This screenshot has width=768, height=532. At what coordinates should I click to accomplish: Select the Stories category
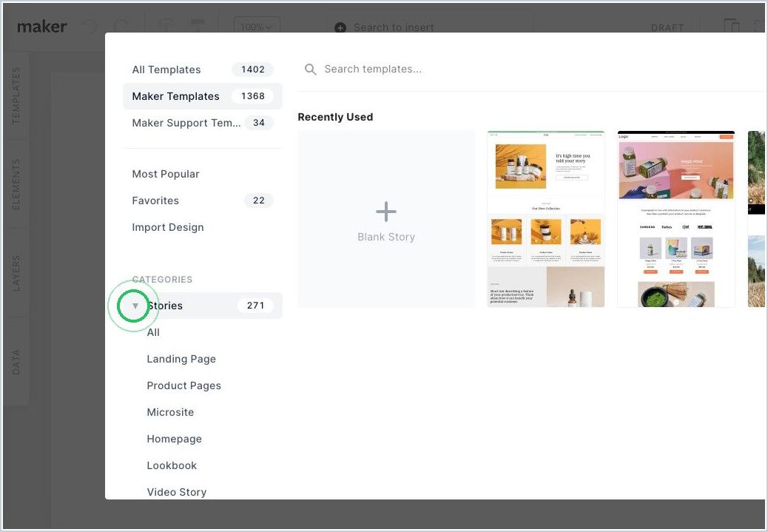tap(202, 306)
